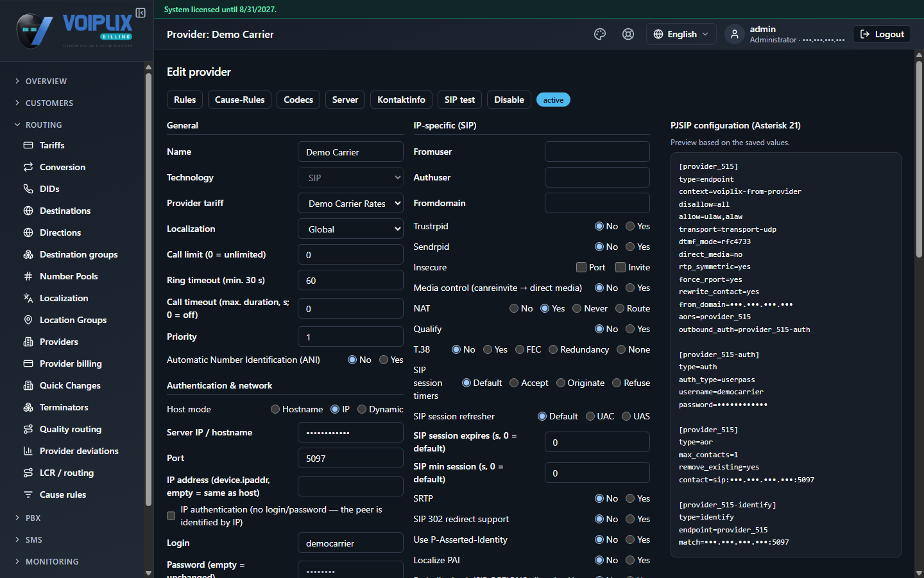This screenshot has height=578, width=924.
Task: Open Localization in the sidebar
Action: click(64, 298)
